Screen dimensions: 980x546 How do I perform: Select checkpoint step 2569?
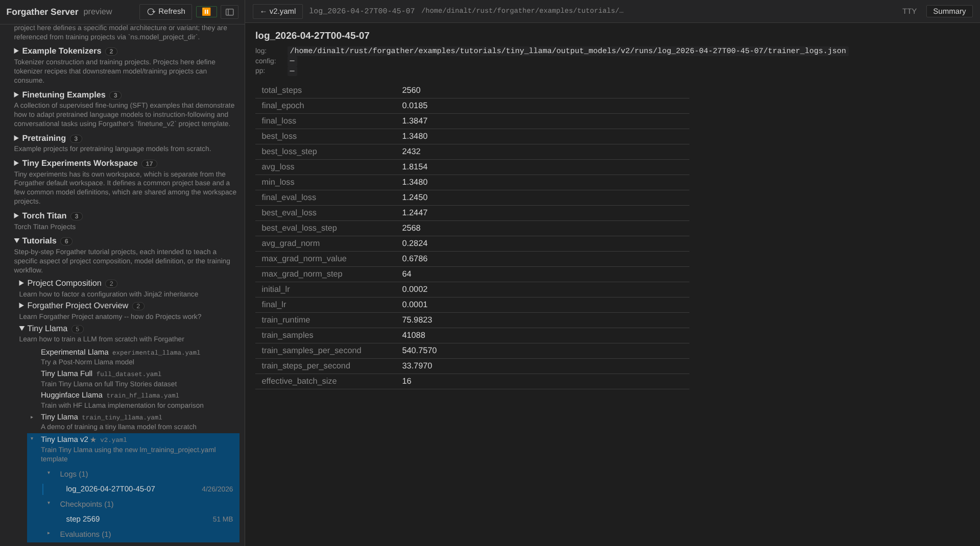[x=83, y=519]
